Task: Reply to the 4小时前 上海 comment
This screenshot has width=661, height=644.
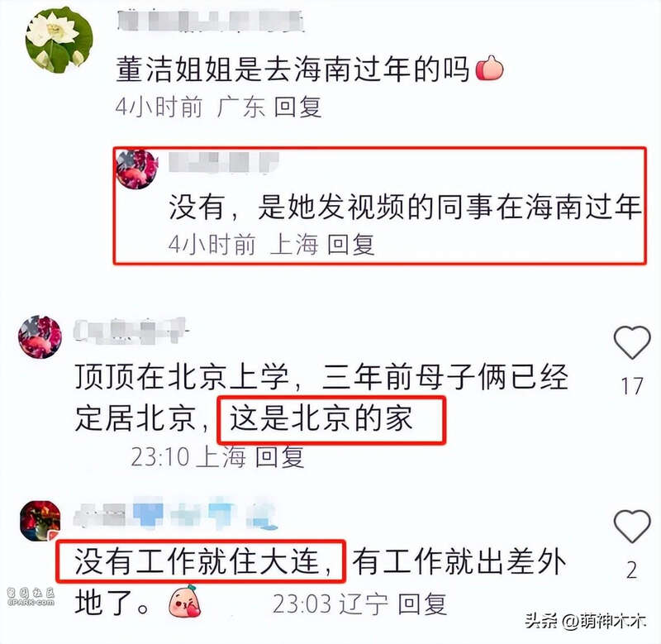Action: pos(351,244)
